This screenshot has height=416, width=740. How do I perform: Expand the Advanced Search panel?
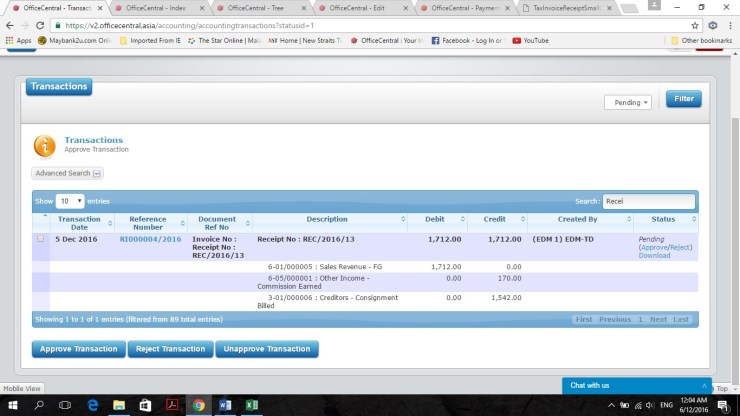pos(68,173)
